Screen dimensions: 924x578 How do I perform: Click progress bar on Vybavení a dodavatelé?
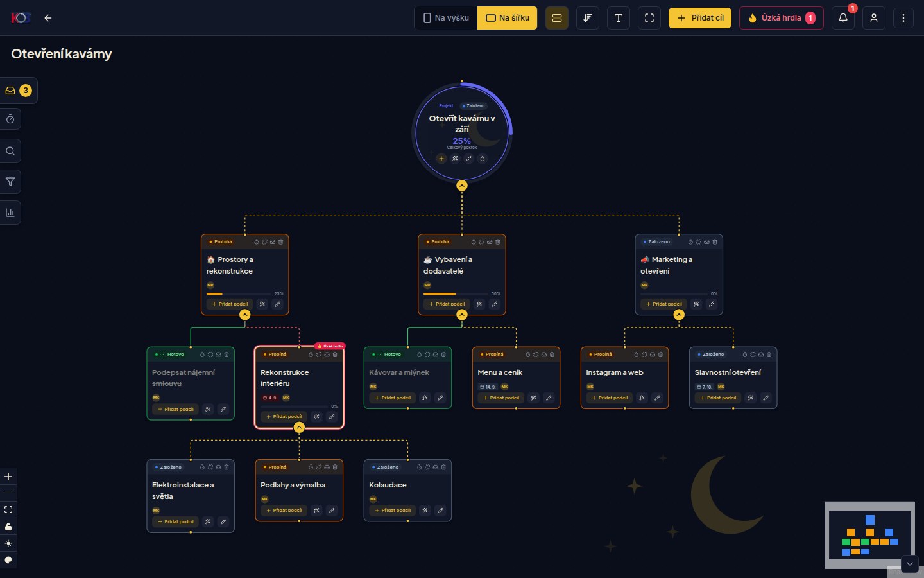(x=457, y=294)
